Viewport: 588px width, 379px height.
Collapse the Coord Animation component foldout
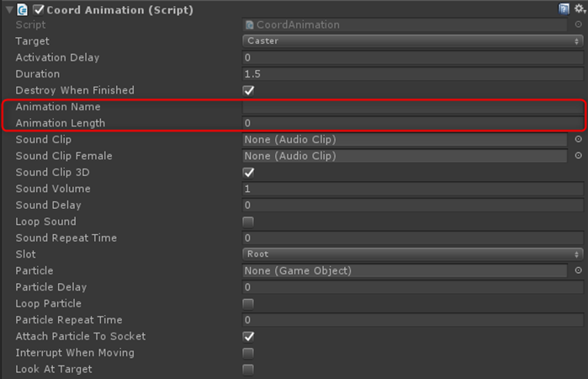(7, 9)
